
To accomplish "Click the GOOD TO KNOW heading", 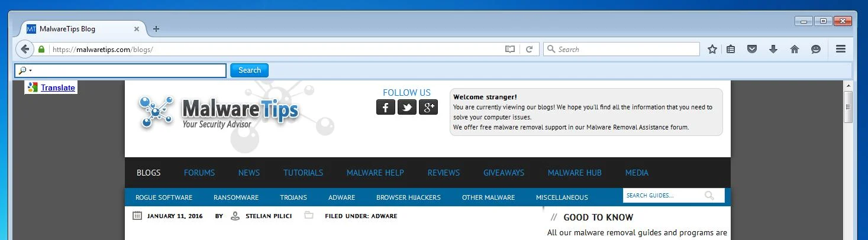I will tap(598, 218).
